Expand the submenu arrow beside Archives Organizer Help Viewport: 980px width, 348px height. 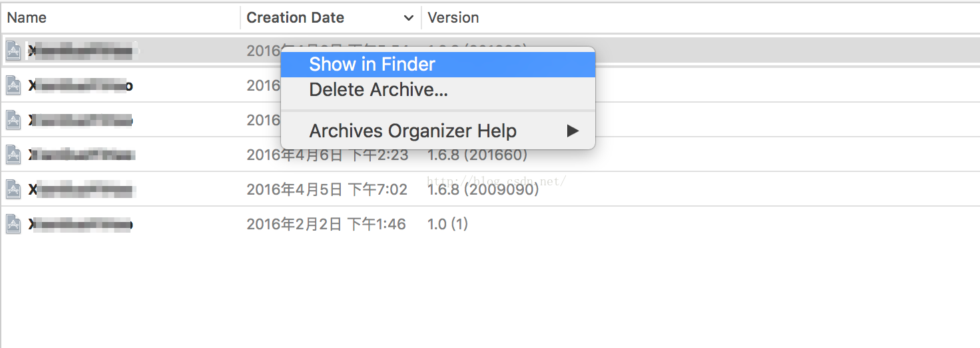coord(573,131)
